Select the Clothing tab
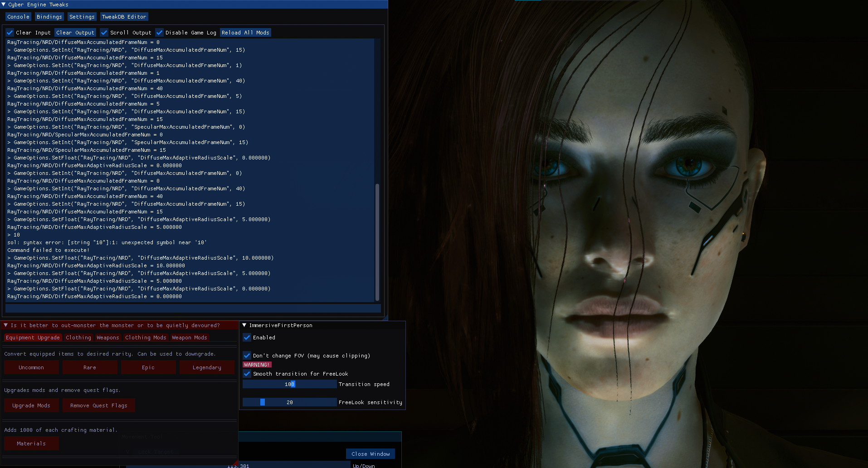868x468 pixels. point(78,338)
